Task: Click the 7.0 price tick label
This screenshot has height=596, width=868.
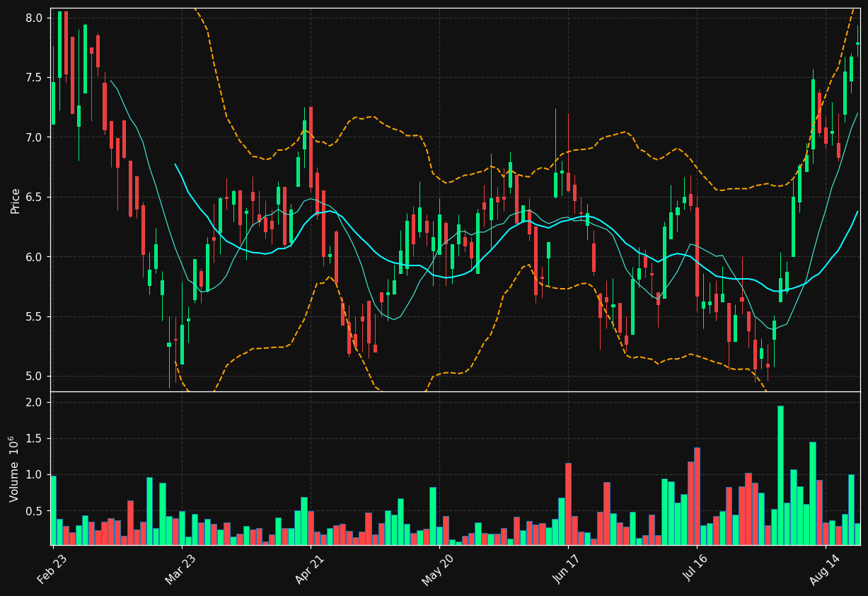Action: tap(35, 137)
